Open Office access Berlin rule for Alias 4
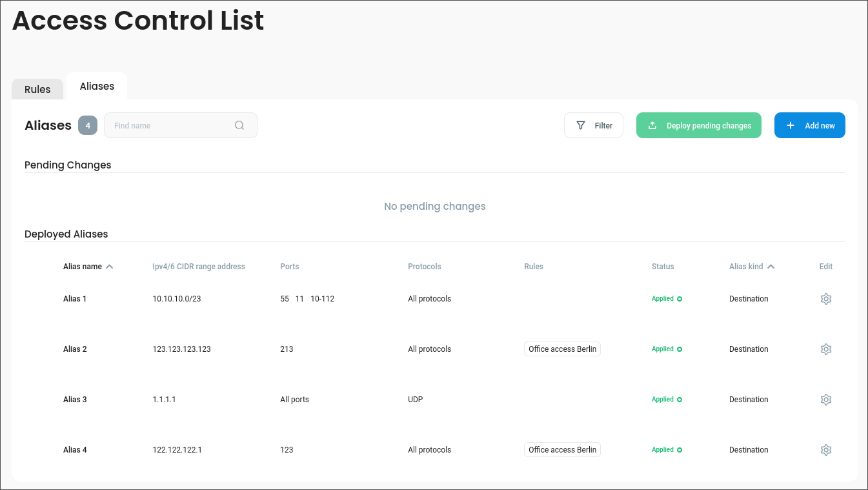 click(x=562, y=450)
